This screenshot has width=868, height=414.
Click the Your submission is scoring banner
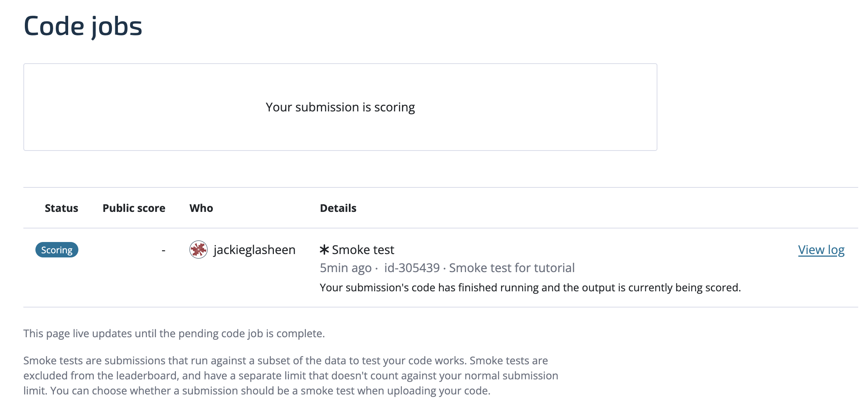click(x=340, y=107)
